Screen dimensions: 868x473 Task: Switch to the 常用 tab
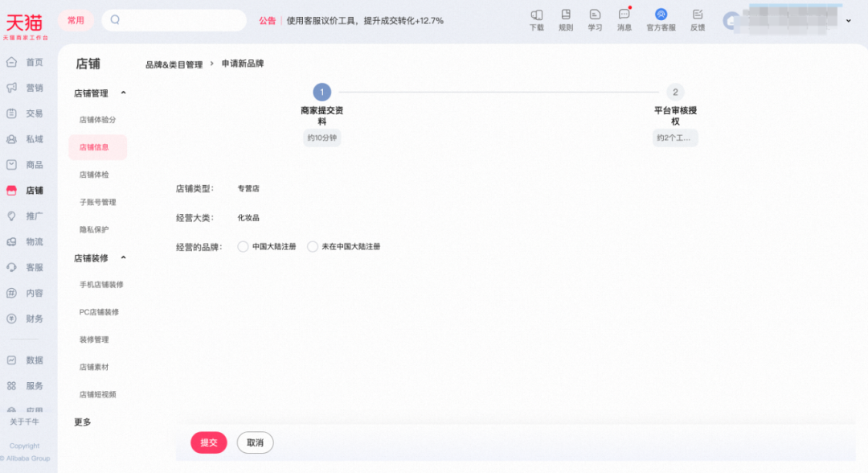76,20
